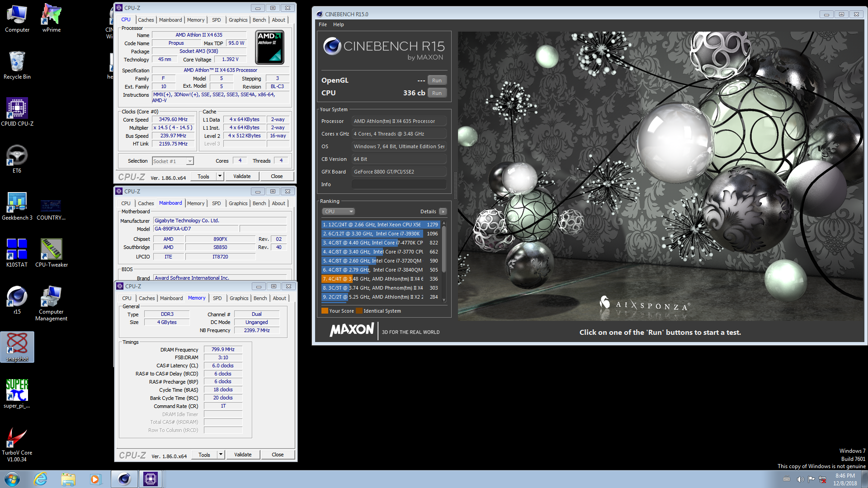Open the r15 Cinebench shortcut
868x488 pixels.
(x=17, y=300)
